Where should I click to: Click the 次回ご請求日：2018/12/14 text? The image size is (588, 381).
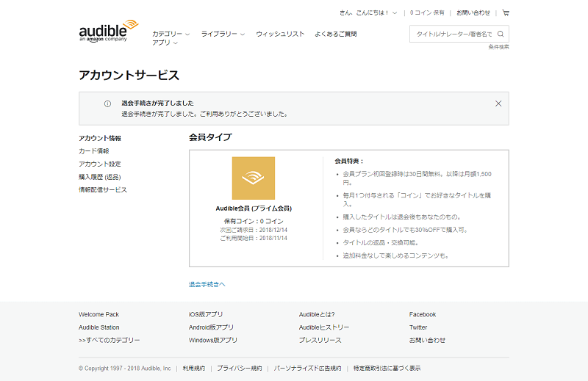click(254, 230)
